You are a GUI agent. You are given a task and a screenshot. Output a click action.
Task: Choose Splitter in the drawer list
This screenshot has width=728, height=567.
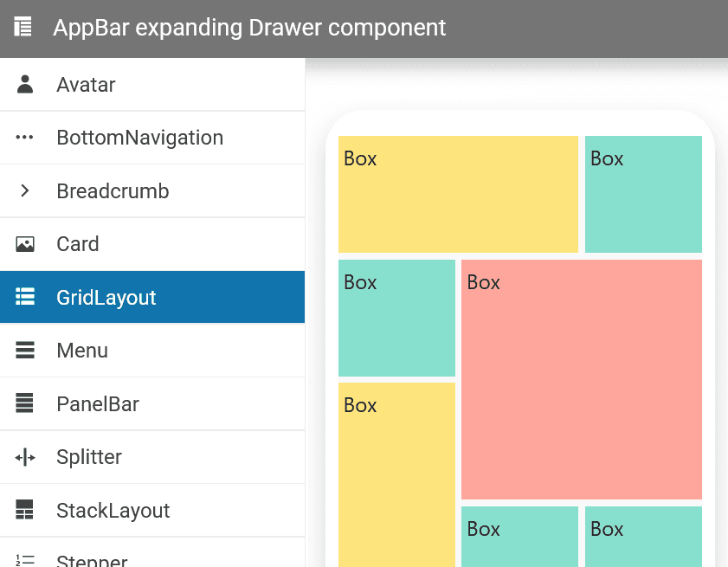152,457
